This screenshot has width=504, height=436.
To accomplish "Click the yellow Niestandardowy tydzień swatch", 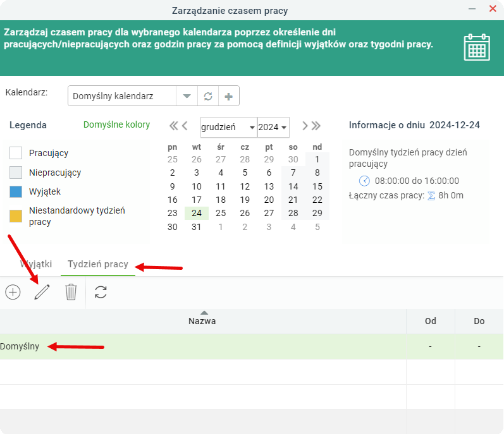I will [x=16, y=216].
